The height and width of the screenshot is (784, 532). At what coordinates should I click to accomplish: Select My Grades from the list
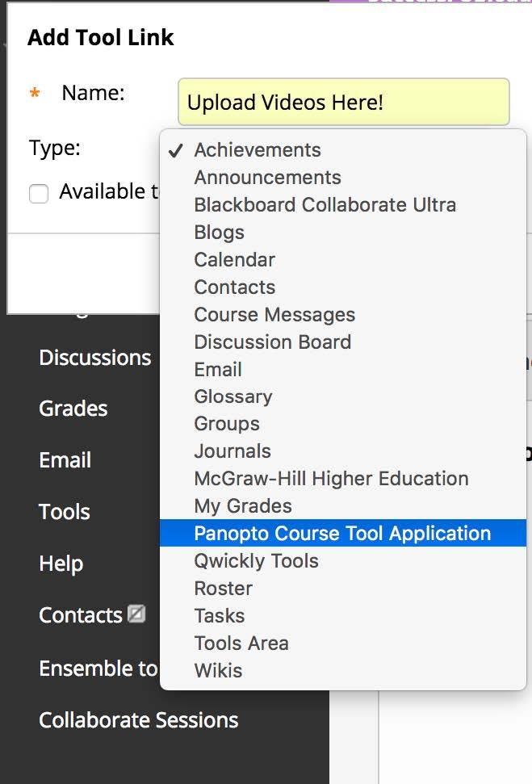click(x=242, y=505)
